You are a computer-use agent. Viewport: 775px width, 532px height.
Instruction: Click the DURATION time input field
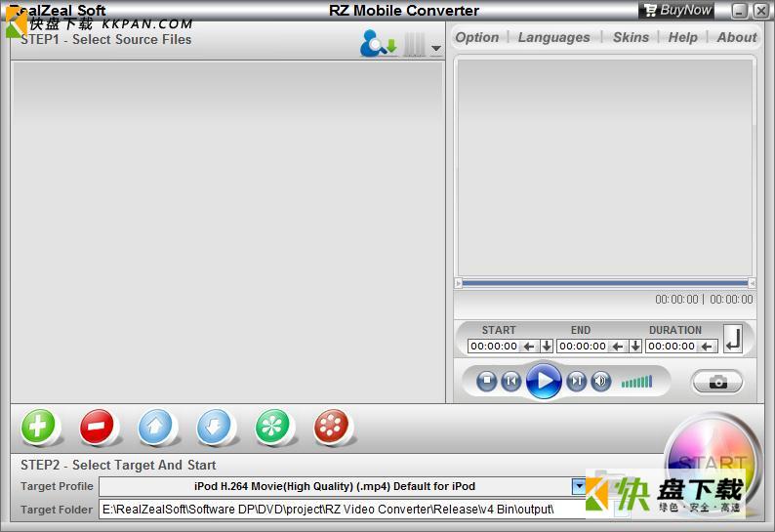[672, 347]
